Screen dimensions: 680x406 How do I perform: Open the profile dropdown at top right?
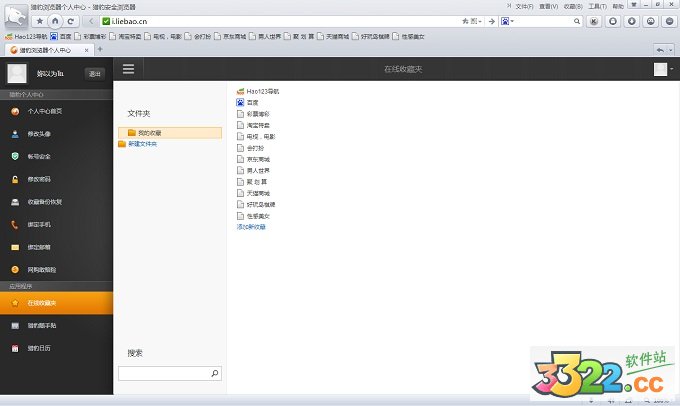pyautogui.click(x=664, y=69)
